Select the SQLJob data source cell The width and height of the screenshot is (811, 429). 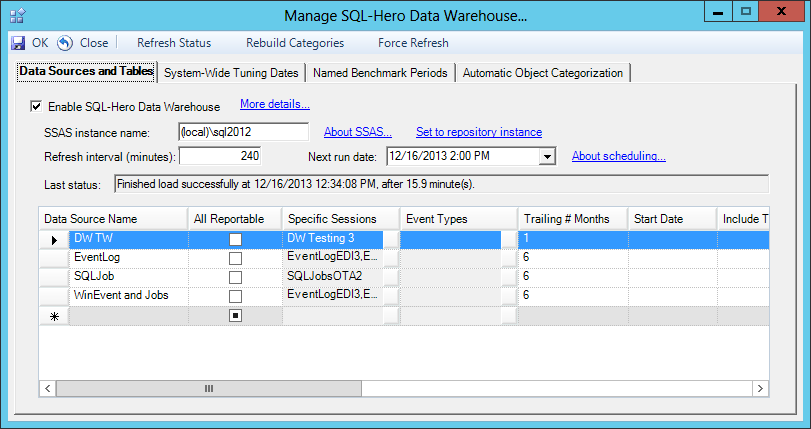pos(129,277)
